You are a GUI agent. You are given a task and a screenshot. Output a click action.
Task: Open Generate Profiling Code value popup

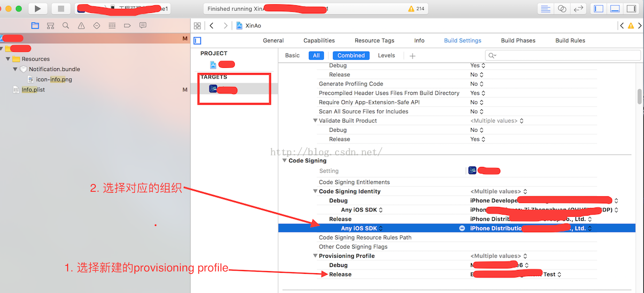coord(477,84)
